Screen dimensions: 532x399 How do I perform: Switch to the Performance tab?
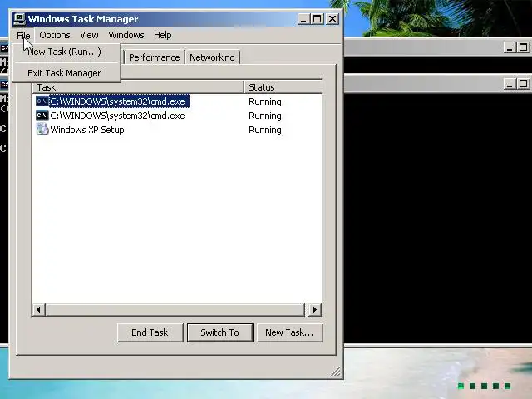click(155, 57)
